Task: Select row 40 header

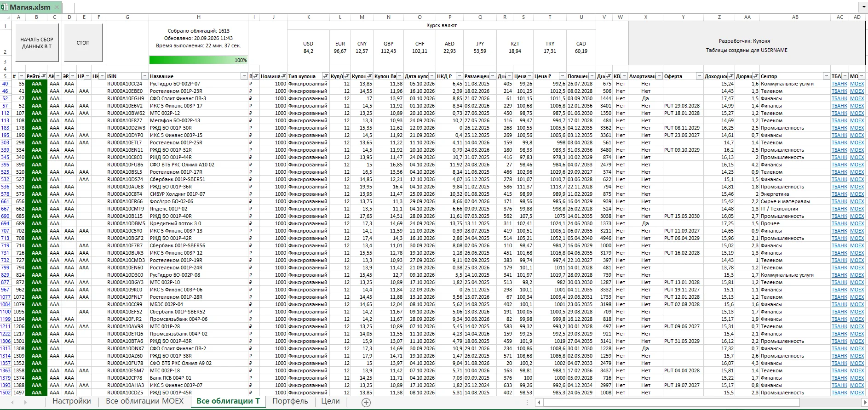Action: pyautogui.click(x=5, y=84)
